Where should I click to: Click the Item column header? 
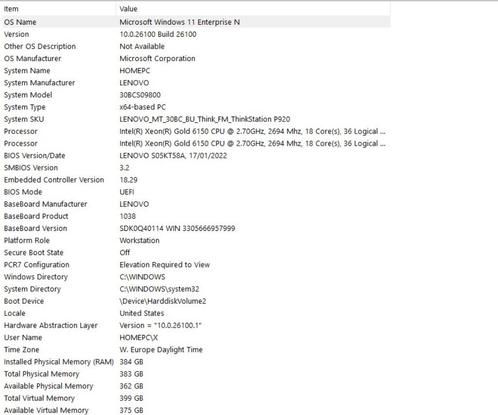11,9
